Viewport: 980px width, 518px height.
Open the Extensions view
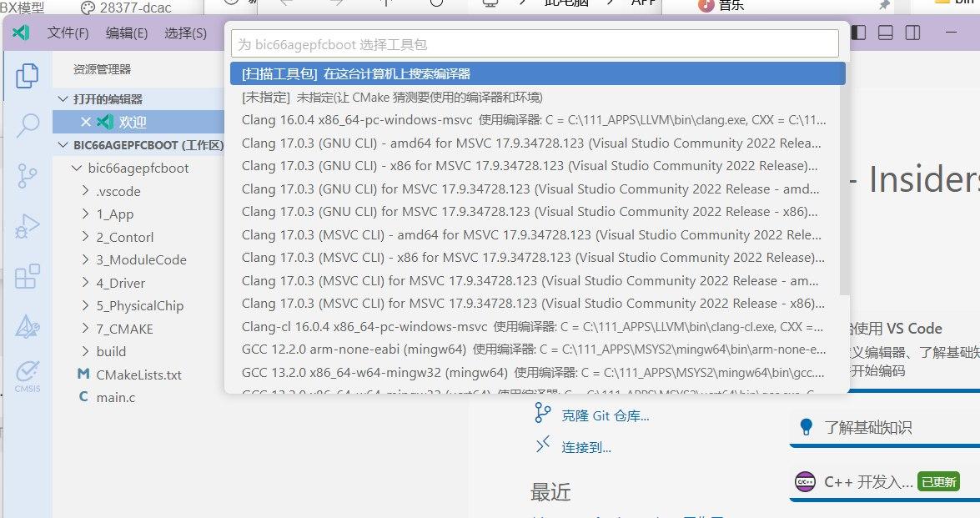[x=27, y=276]
